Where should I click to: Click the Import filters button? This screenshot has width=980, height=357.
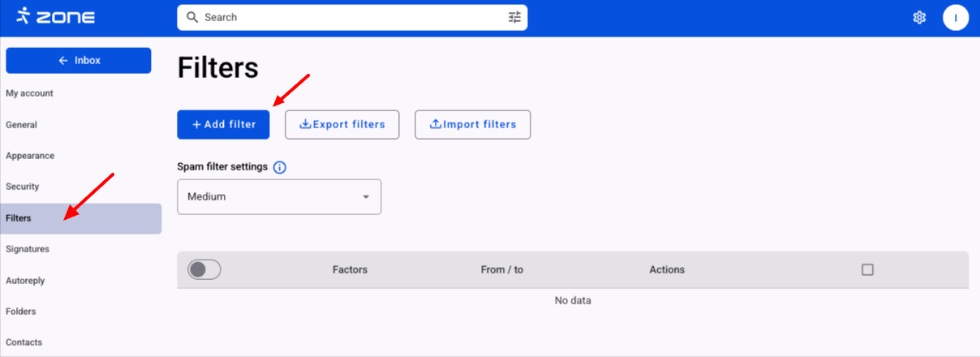tap(472, 124)
